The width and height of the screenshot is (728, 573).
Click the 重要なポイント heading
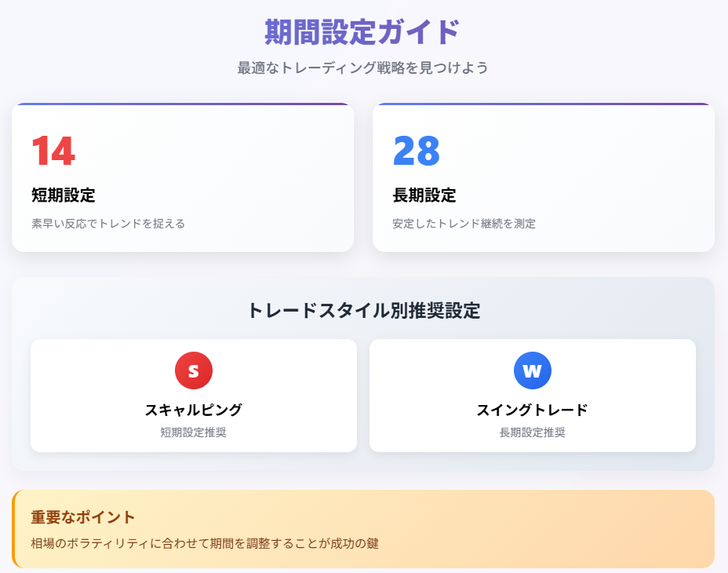(x=83, y=517)
